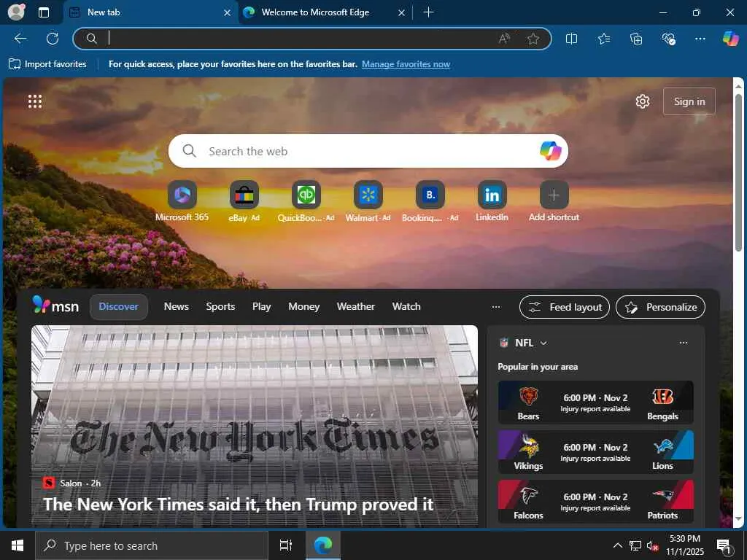Image resolution: width=747 pixels, height=560 pixels.
Task: Click Search the web input box
Action: 368,151
